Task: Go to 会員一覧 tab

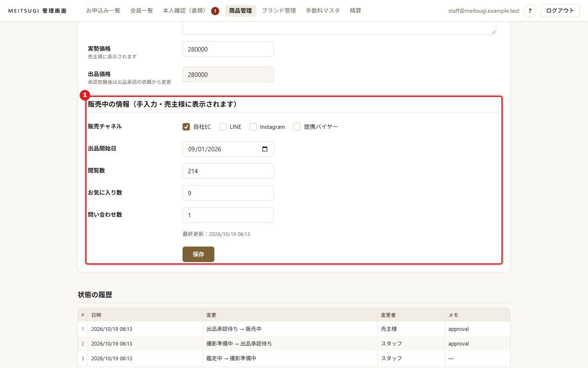Action: tap(142, 11)
